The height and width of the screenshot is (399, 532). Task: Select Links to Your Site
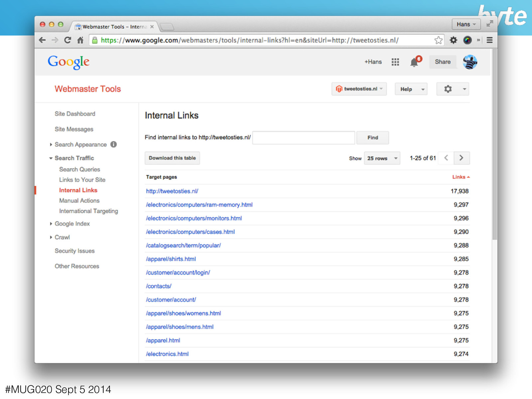click(x=82, y=180)
